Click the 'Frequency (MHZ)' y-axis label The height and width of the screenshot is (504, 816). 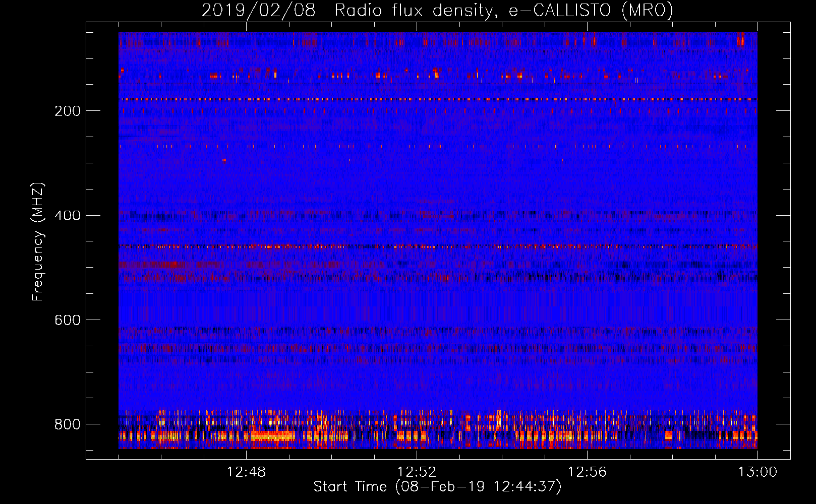coord(38,241)
